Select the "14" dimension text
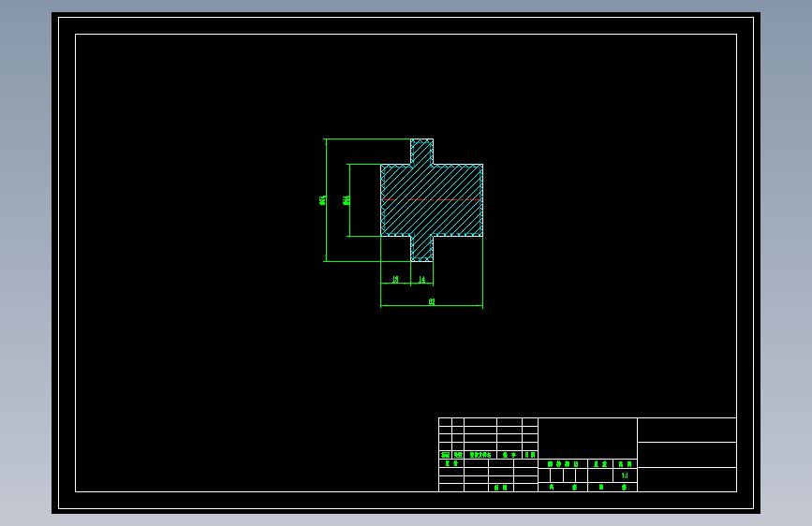Image resolution: width=812 pixels, height=526 pixels. click(x=422, y=280)
